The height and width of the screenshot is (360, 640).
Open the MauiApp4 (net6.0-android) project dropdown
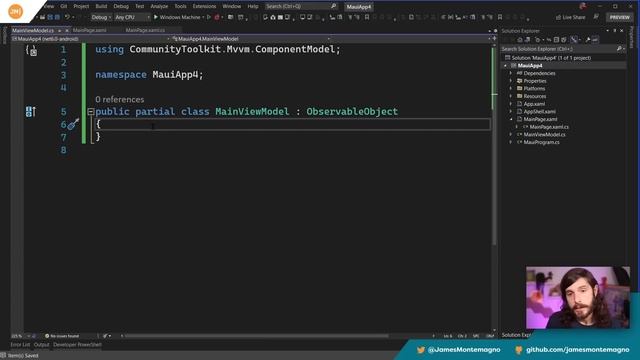[91, 39]
